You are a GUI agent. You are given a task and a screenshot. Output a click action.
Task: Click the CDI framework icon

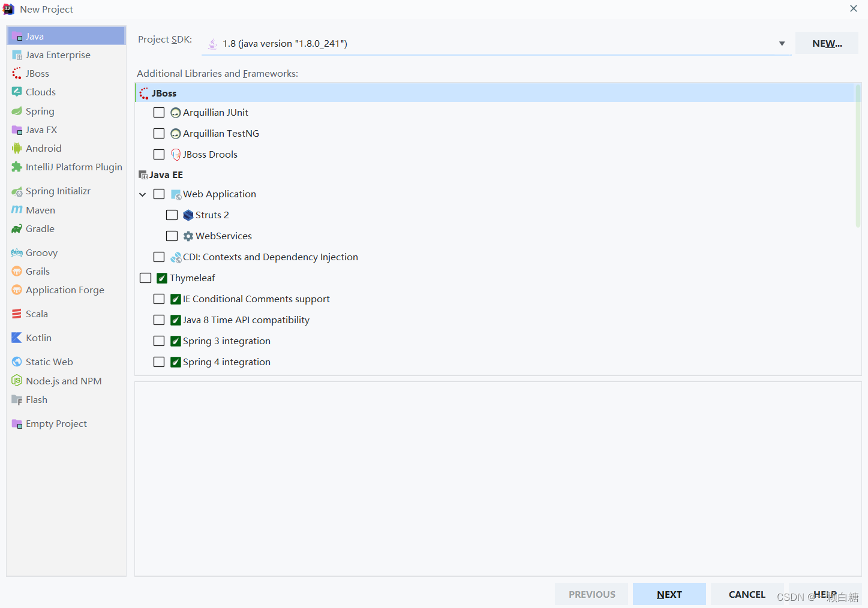[x=176, y=257]
